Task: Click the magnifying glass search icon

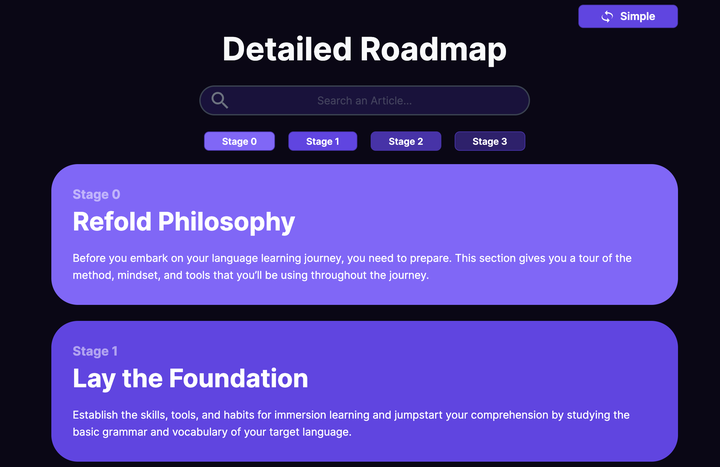Action: coord(220,100)
